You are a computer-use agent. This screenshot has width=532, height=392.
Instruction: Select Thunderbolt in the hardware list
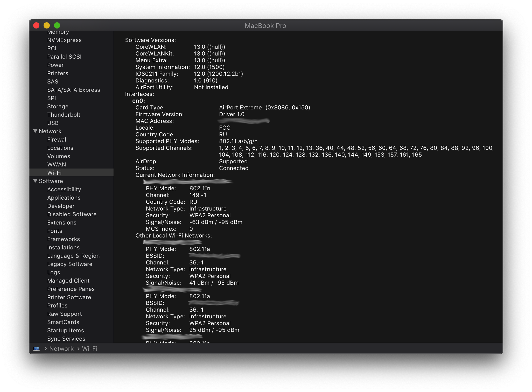pos(64,115)
